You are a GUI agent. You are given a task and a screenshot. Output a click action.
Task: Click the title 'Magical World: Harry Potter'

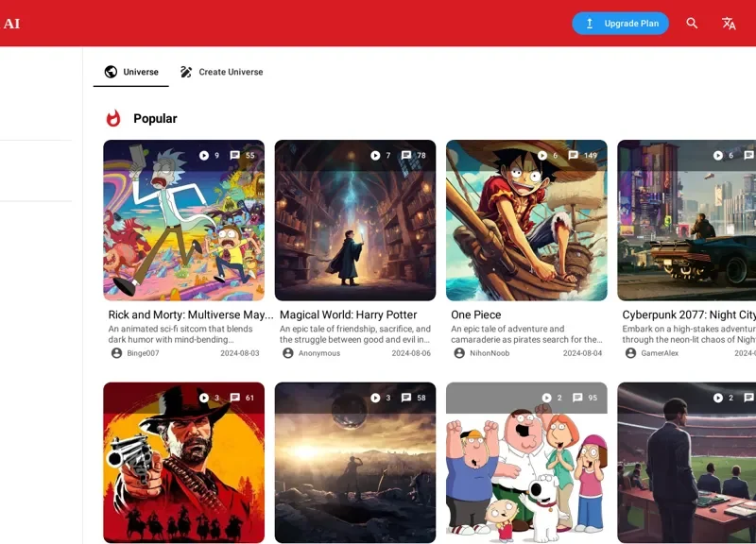[x=348, y=314]
